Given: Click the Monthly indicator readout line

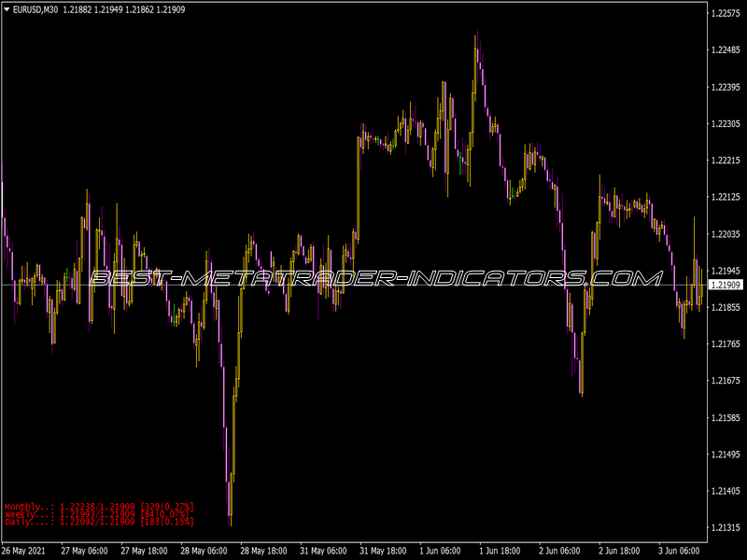Looking at the screenshot, I should (100, 507).
